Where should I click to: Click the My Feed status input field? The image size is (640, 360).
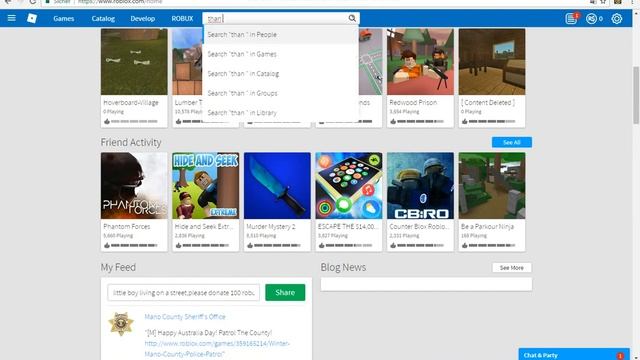(184, 293)
